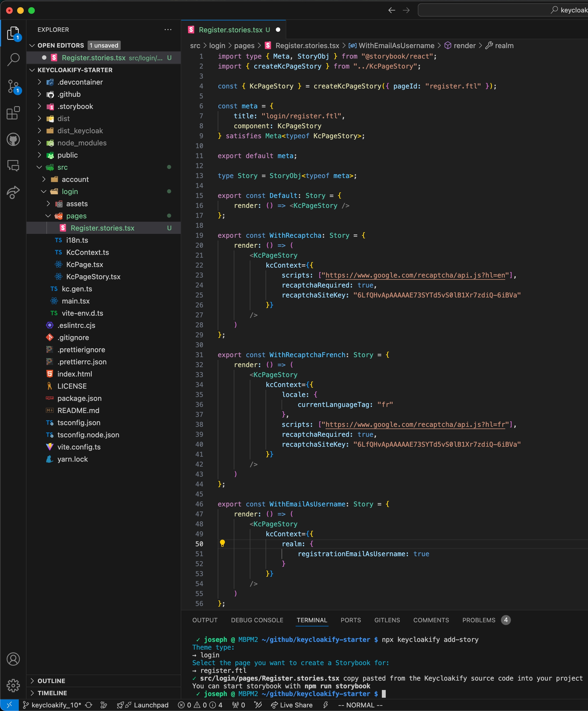Image resolution: width=588 pixels, height=711 pixels.
Task: Click Live Share button in status bar
Action: click(x=292, y=705)
